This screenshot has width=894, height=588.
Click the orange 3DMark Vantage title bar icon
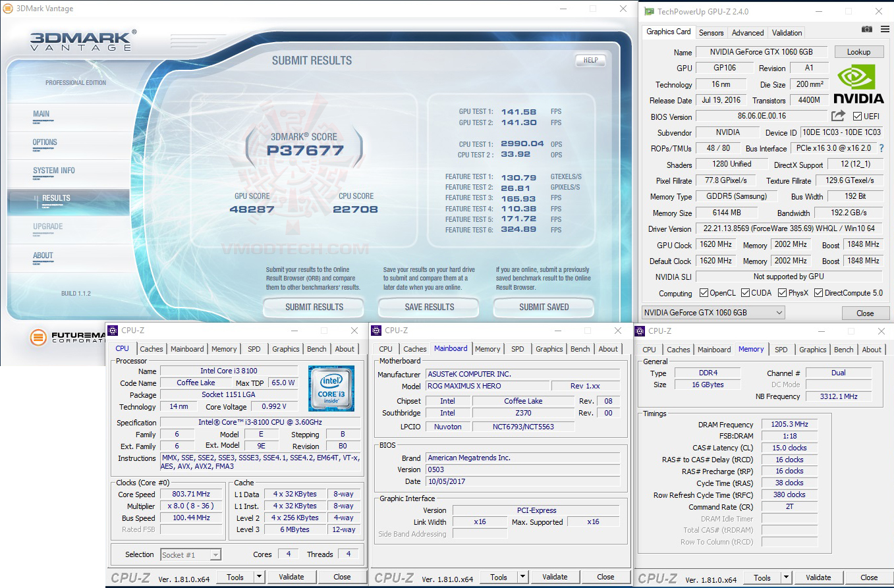(7, 9)
